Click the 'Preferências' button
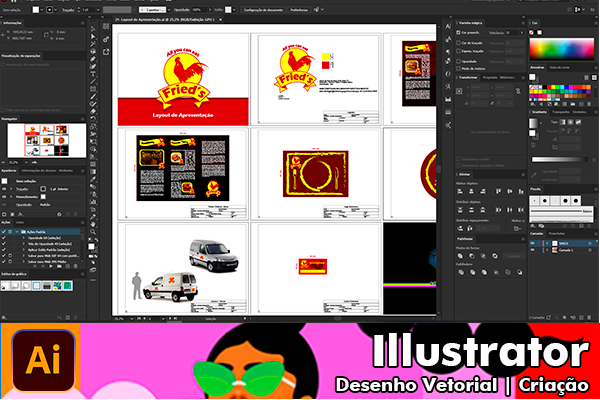Viewport: 600px width, 400px height. 299,10
